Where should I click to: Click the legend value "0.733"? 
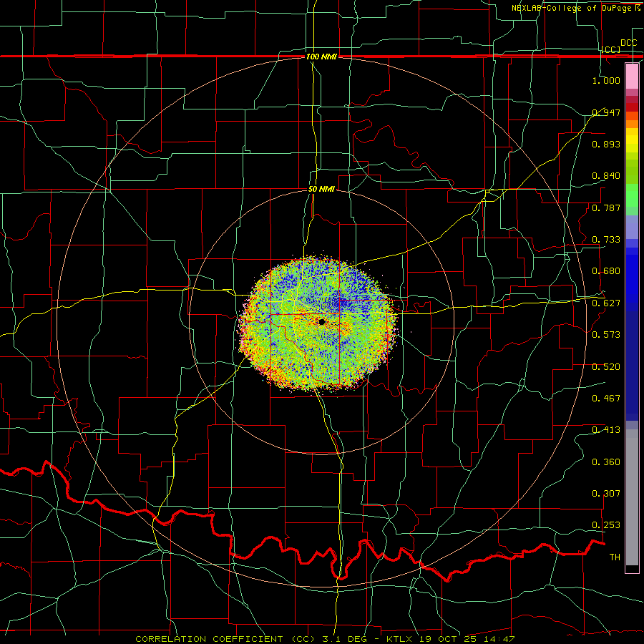tap(606, 239)
